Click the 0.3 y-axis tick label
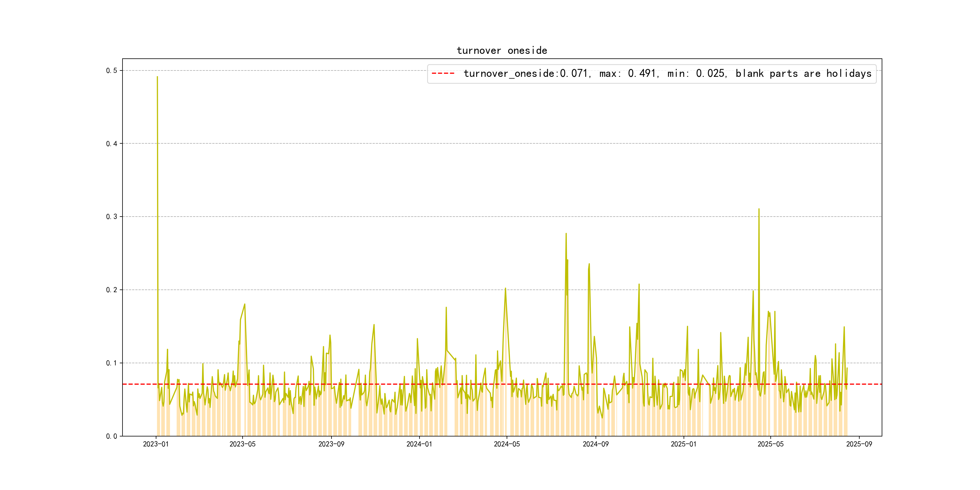 [112, 217]
